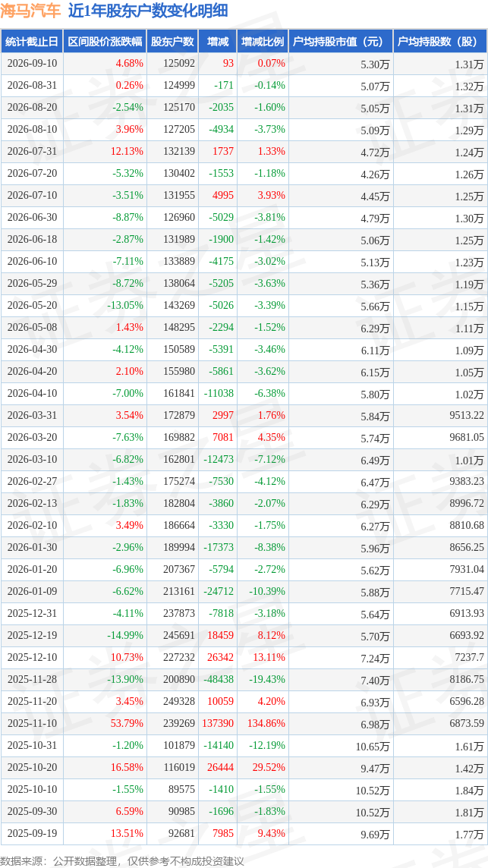Image resolution: width=488 pixels, height=868 pixels.
Task: Click the 股东户数 column header
Action: 172,42
